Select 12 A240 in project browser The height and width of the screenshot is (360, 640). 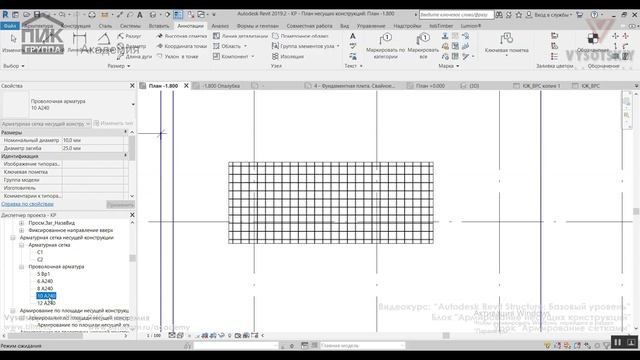46,303
